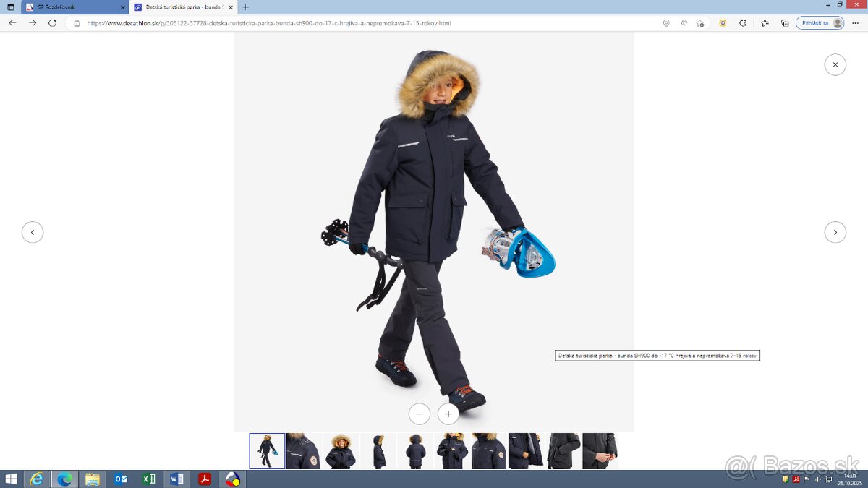Refresh the Decathlon page

(52, 23)
